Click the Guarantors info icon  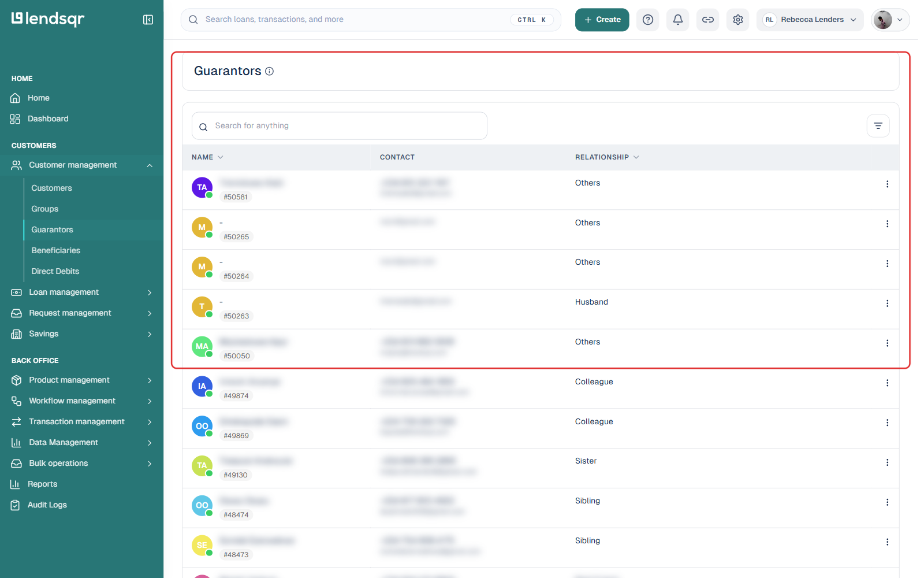(x=269, y=71)
